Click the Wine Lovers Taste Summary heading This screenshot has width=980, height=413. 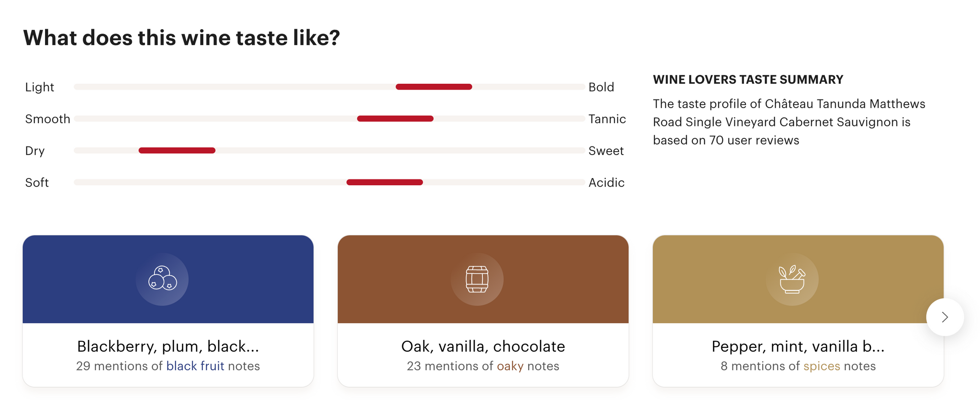coord(748,79)
